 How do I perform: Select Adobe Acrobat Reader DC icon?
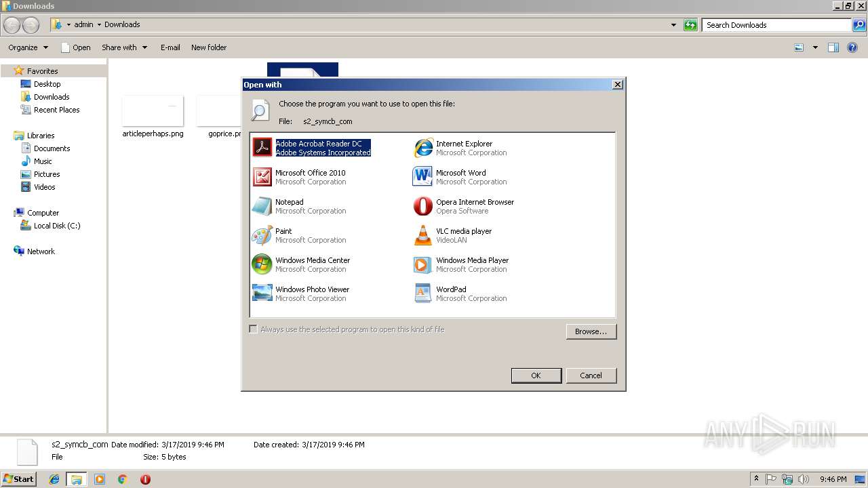point(262,147)
